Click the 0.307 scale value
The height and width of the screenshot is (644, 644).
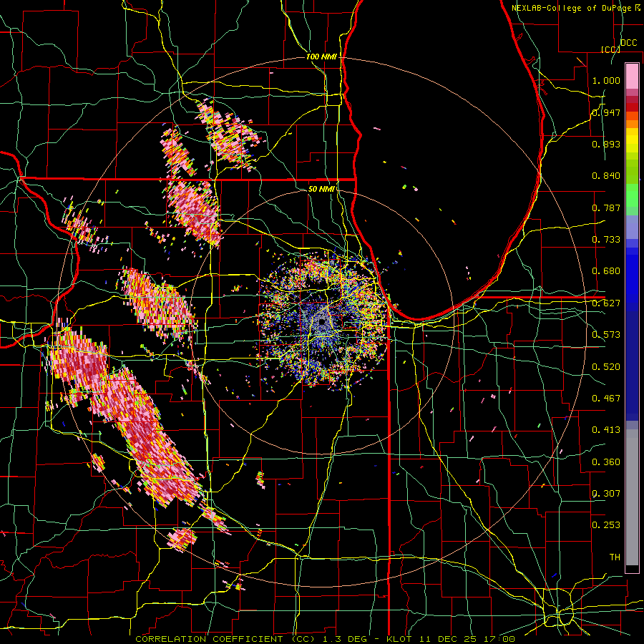coord(606,493)
